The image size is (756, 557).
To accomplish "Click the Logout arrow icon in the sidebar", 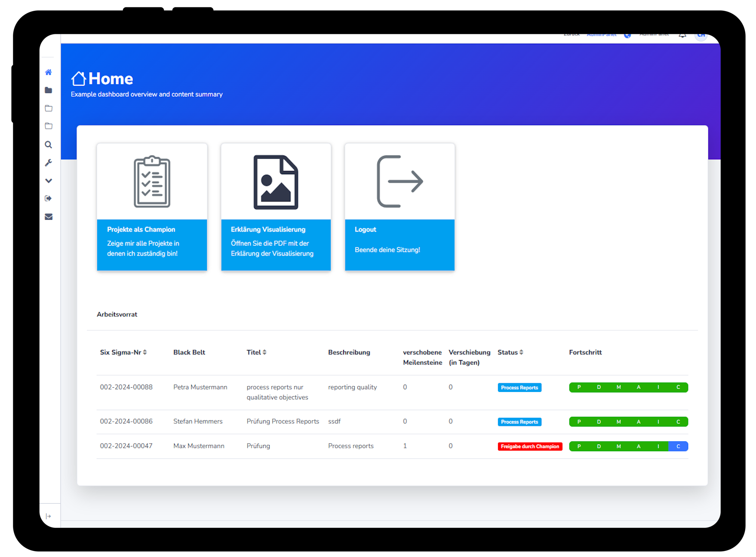I will pyautogui.click(x=48, y=198).
